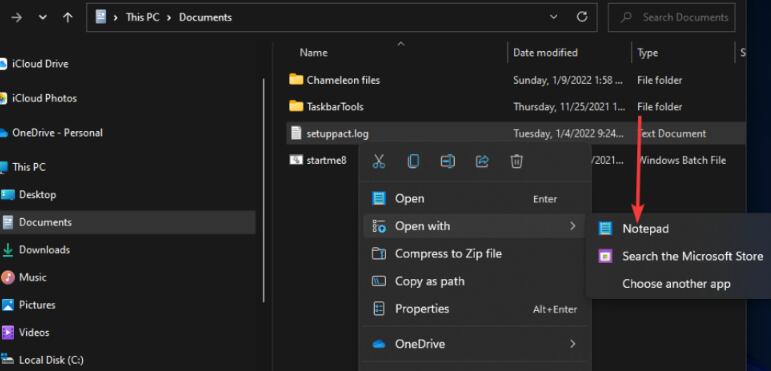The width and height of the screenshot is (771, 371).
Task: Click the Desktop icon in sidebar
Action: (8, 195)
